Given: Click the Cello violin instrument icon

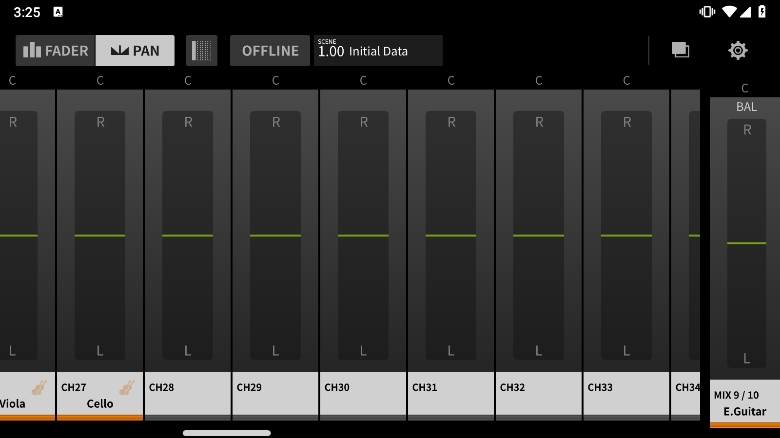Looking at the screenshot, I should (127, 388).
